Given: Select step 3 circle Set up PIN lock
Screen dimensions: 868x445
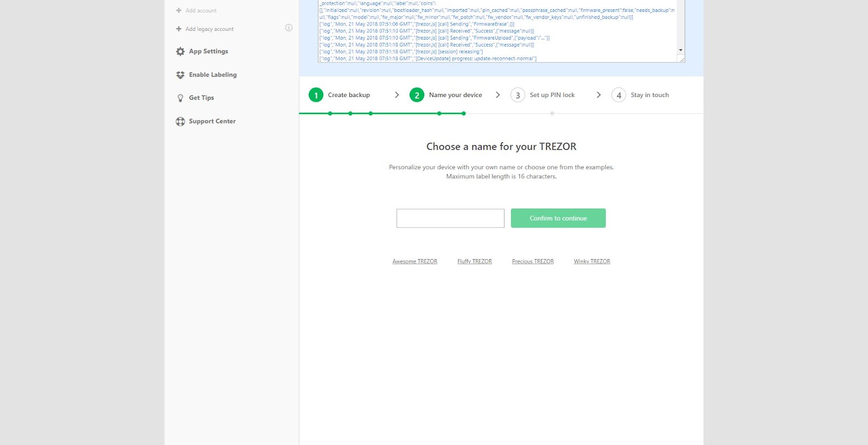Looking at the screenshot, I should point(518,95).
